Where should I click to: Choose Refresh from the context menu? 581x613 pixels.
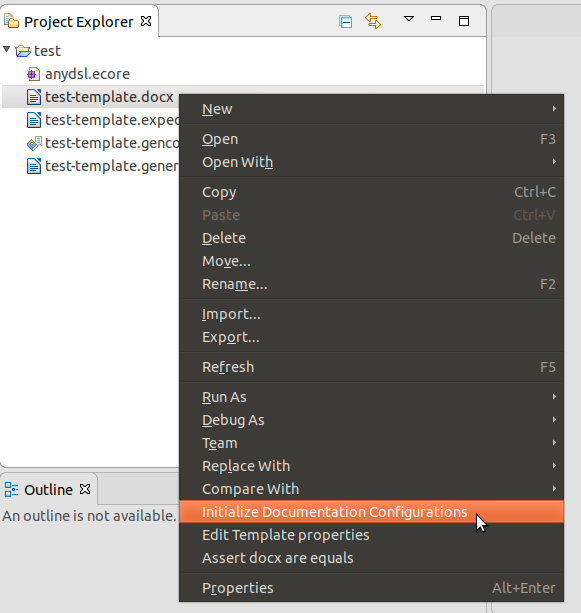[371, 367]
